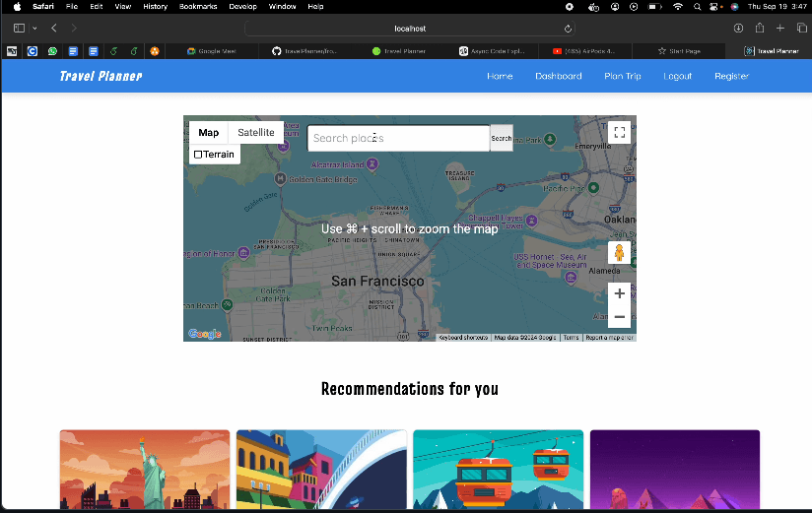Go forward with the forward arrow
The width and height of the screenshot is (812, 513).
[74, 28]
